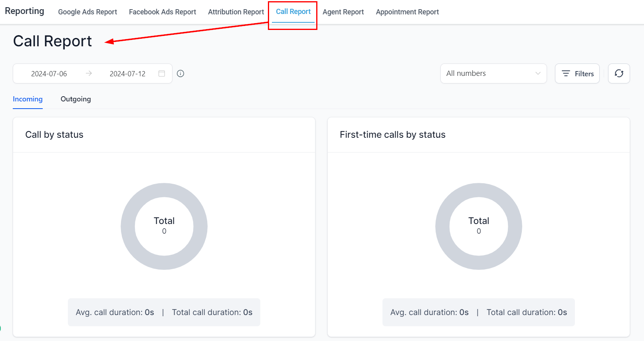The height and width of the screenshot is (341, 644).
Task: Select the Call Report tab
Action: [293, 12]
